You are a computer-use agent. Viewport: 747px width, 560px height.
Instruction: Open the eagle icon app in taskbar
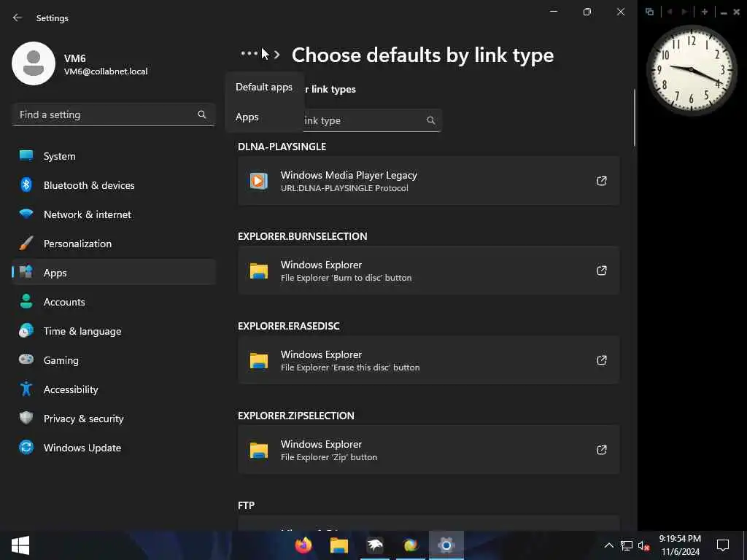375,545
